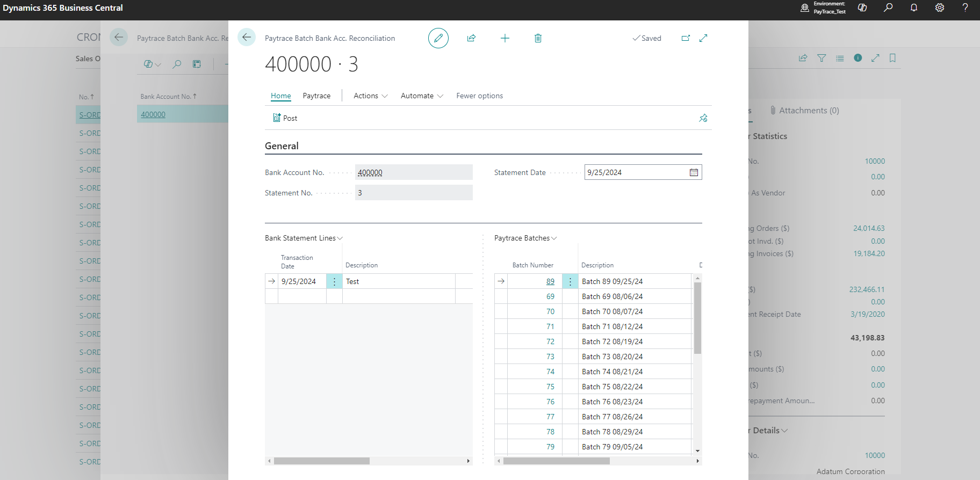
Task: Click the list view icon in background page
Action: (x=840, y=58)
